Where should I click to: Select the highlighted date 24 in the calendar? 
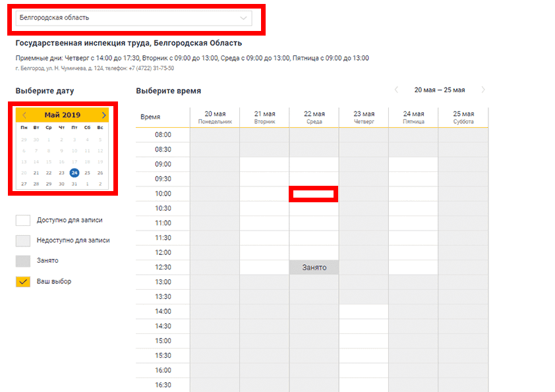pyautogui.click(x=74, y=173)
